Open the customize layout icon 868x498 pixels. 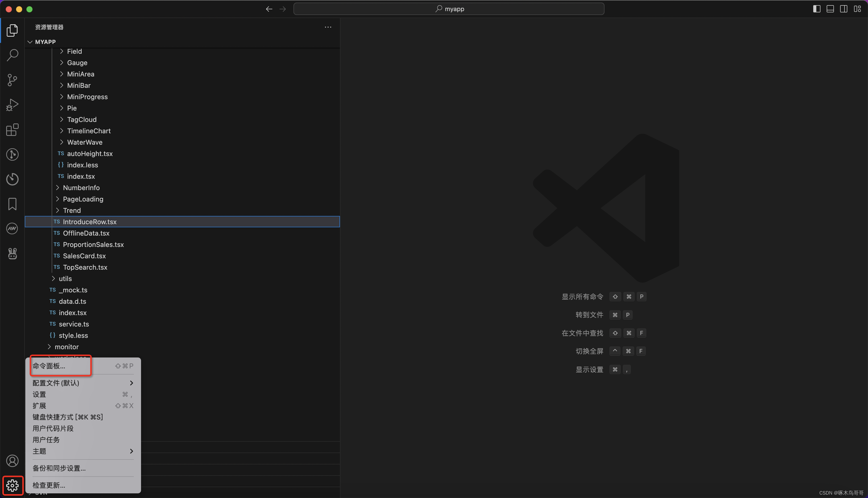click(x=857, y=9)
